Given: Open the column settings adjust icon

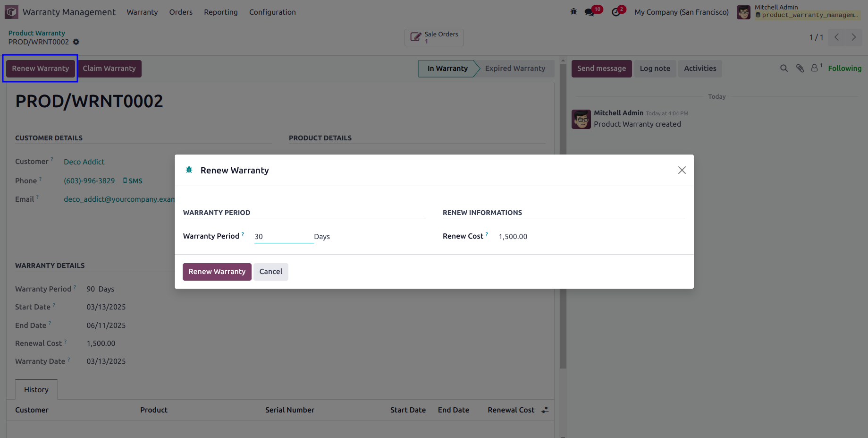Looking at the screenshot, I should pyautogui.click(x=545, y=410).
